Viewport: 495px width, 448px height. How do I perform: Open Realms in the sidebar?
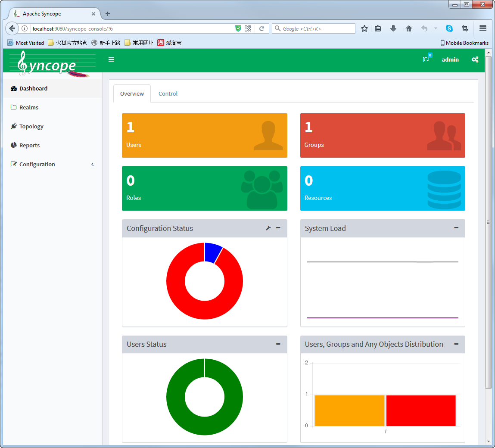28,107
